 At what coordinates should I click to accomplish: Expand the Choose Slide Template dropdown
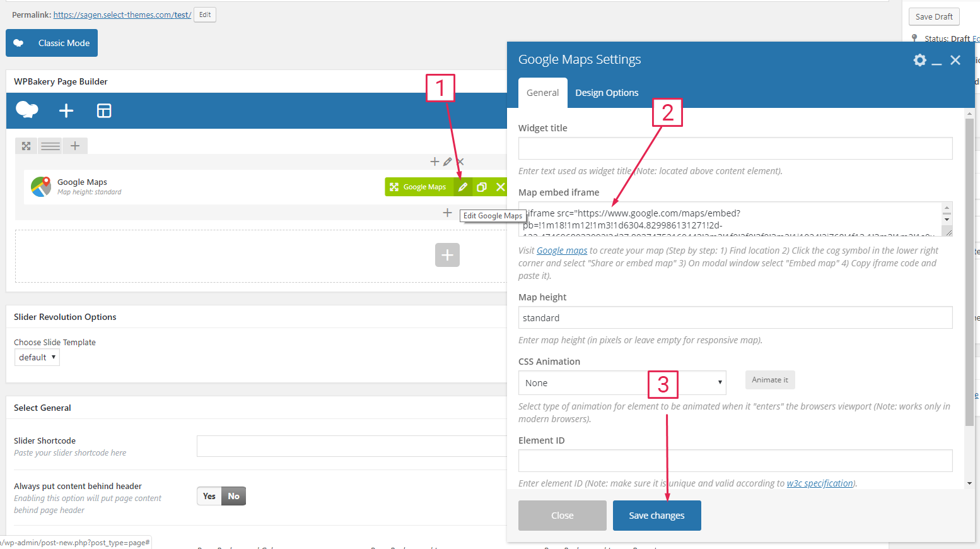pyautogui.click(x=37, y=357)
